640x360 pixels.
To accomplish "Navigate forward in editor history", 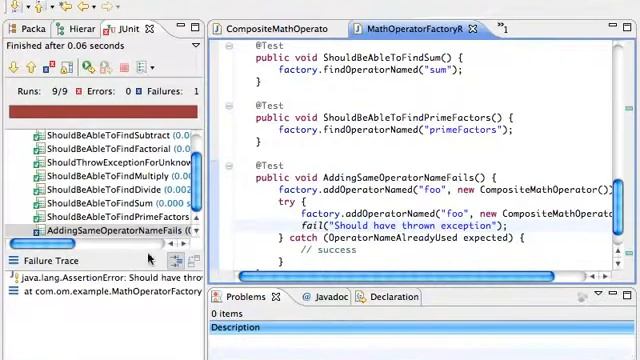I will point(107,6).
